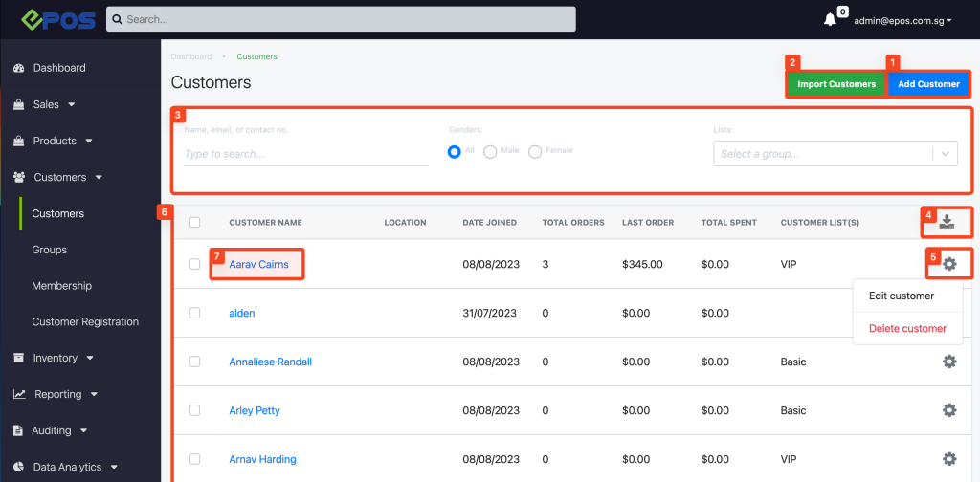
Task: Open the admin@epos.com.sg account dropdown
Action: tap(902, 20)
